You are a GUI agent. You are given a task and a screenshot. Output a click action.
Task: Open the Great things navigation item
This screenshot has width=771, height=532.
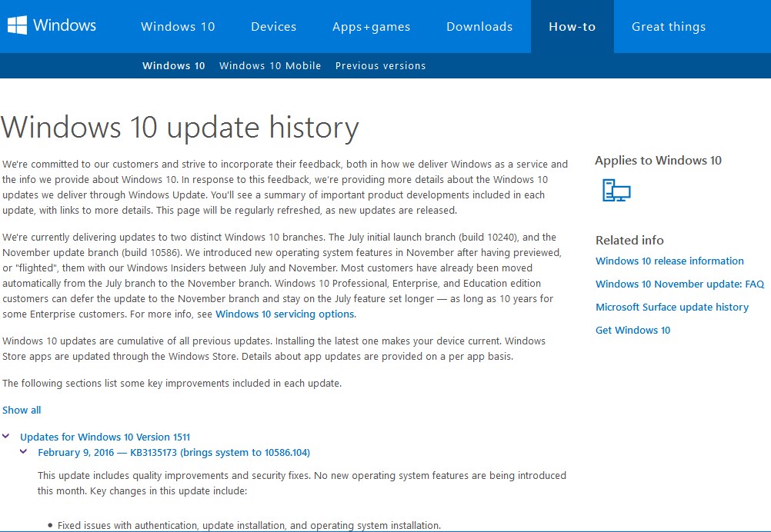click(x=669, y=27)
